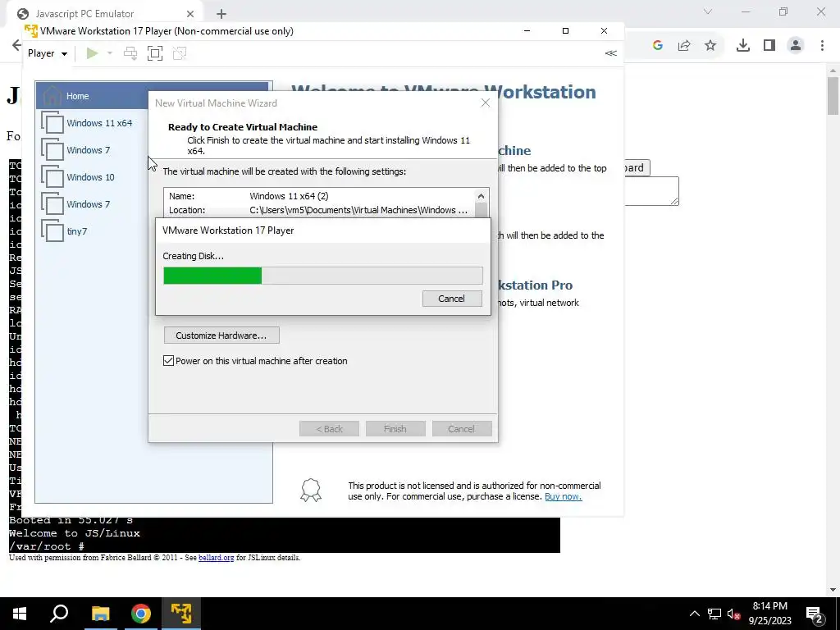Open notification center icon
The image size is (840, 630).
(815, 614)
